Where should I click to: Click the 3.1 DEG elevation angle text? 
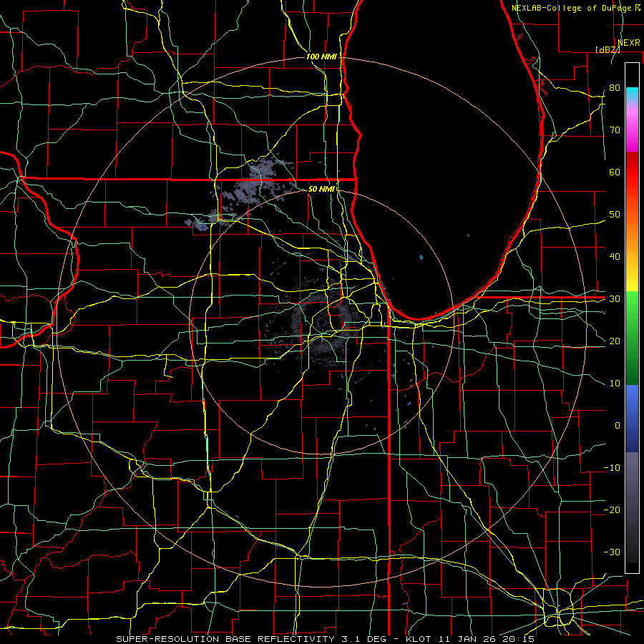(364, 639)
